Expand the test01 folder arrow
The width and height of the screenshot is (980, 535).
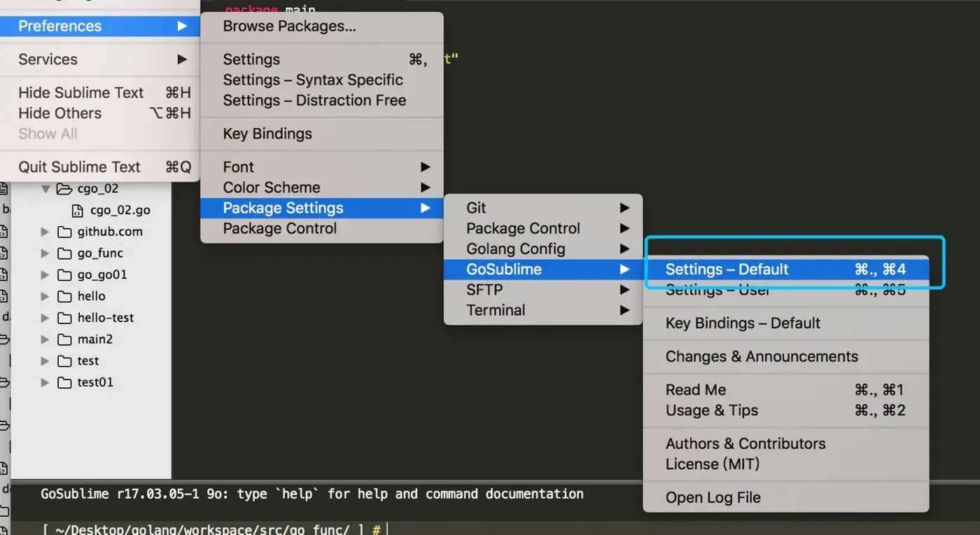tap(45, 382)
